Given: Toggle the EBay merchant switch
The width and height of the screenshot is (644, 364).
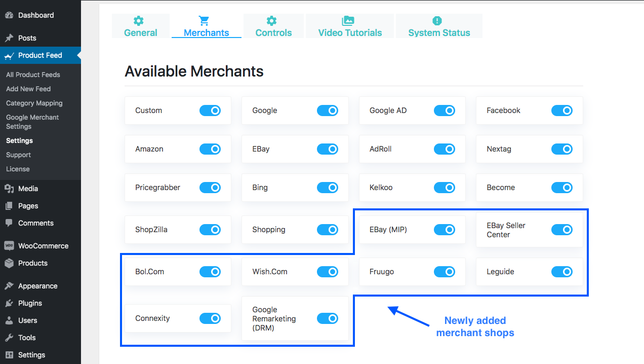Looking at the screenshot, I should pyautogui.click(x=328, y=149).
